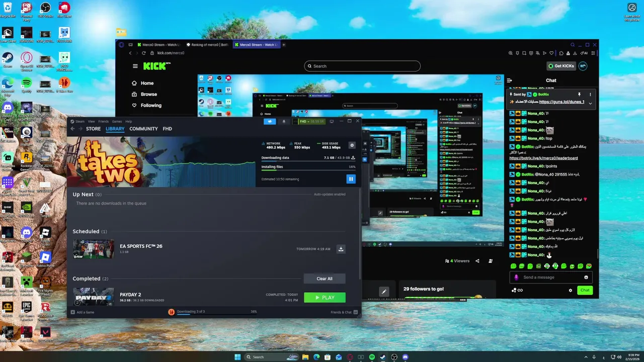Viewport: 644px width, 362px height.
Task: Open a new browser tab
Action: click(284, 45)
